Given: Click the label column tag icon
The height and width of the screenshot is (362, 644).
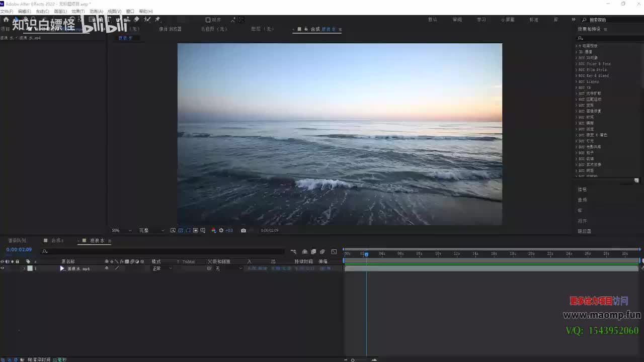Looking at the screenshot, I should coord(28,261).
